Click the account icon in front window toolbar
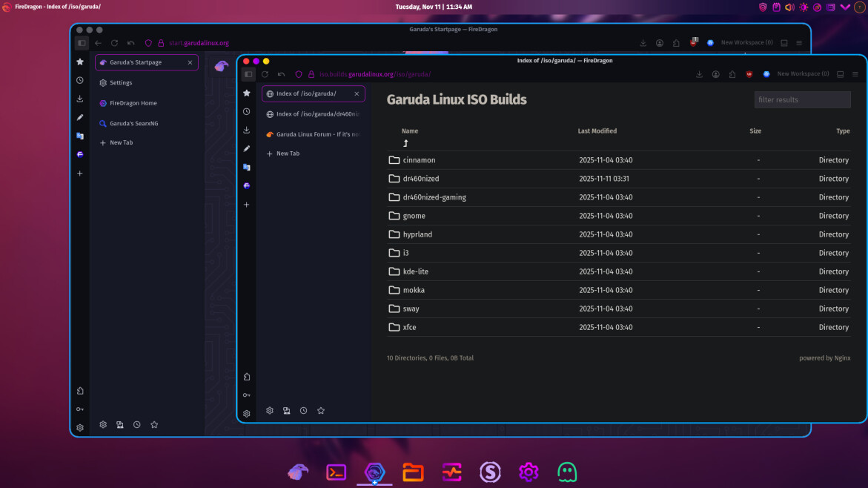Screen dimensions: 868x488 pyautogui.click(x=715, y=74)
